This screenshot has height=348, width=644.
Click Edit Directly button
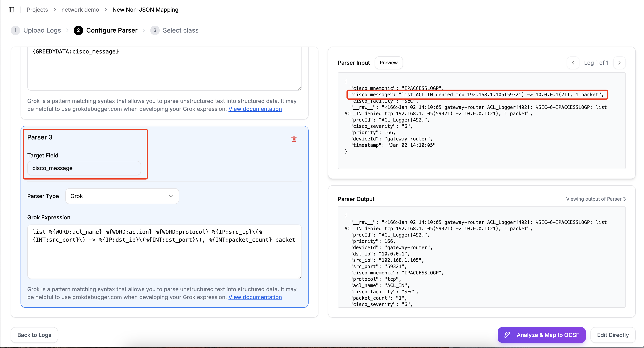(x=613, y=335)
